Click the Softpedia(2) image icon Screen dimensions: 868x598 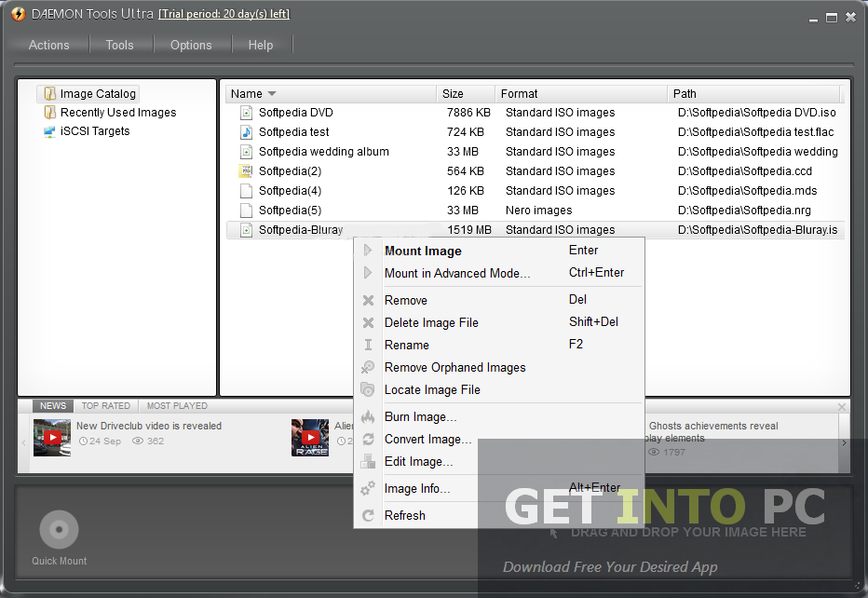(x=246, y=171)
